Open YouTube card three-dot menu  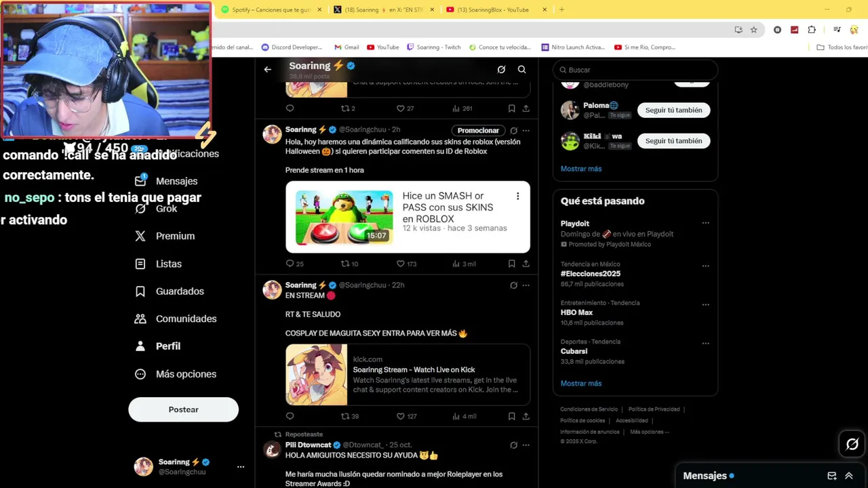517,196
